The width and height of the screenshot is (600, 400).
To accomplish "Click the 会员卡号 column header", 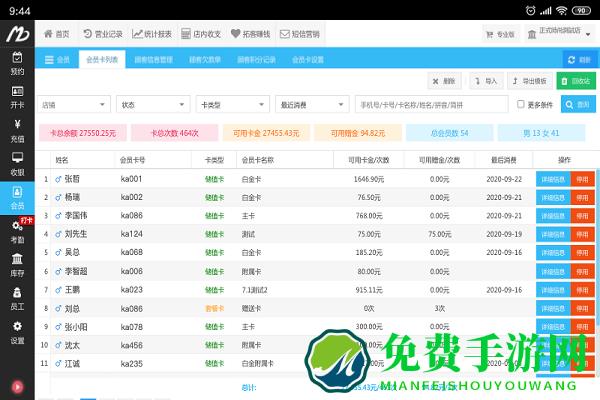I will [x=132, y=160].
